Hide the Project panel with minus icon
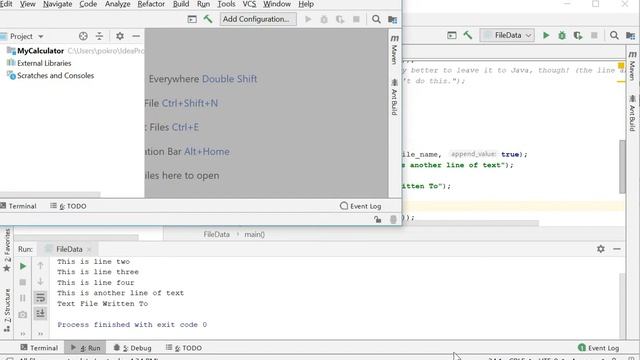The height and width of the screenshot is (360, 640). coord(136,36)
